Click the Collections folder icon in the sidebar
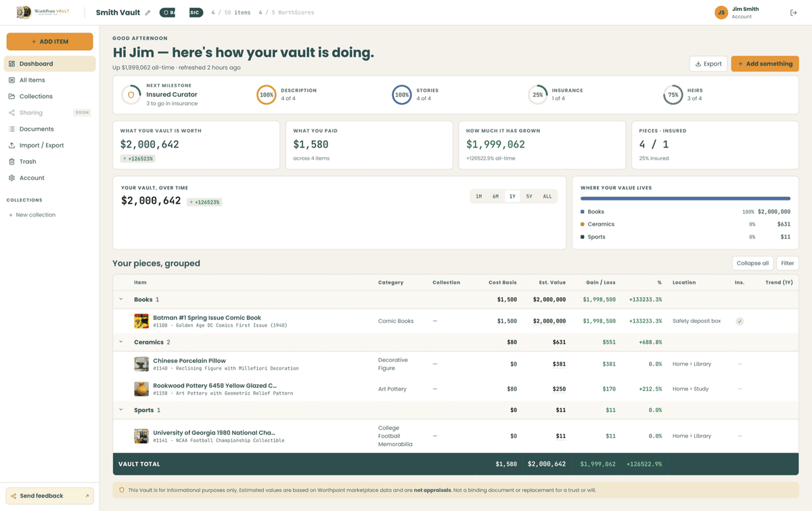Image resolution: width=812 pixels, height=511 pixels. [x=12, y=96]
